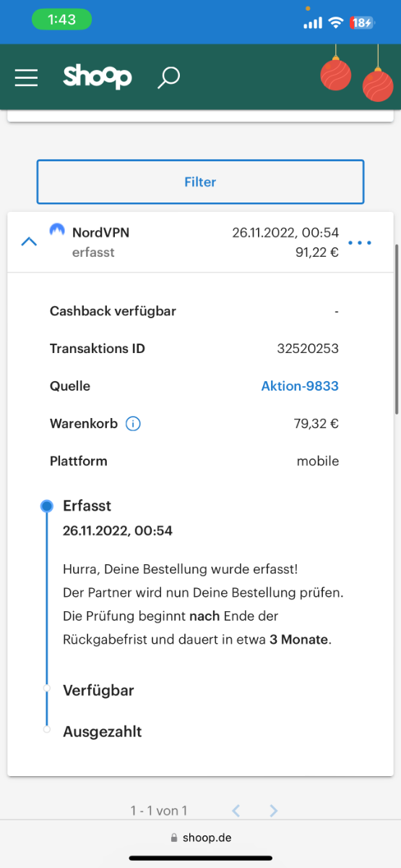Tap the shoop.de address bar
This screenshot has height=868, width=401.
pyautogui.click(x=200, y=838)
